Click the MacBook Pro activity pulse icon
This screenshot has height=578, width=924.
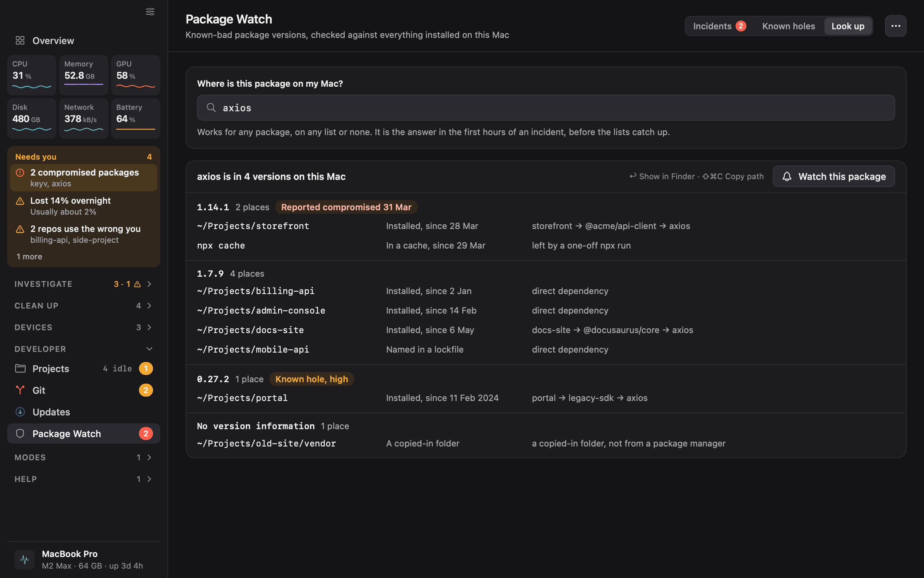25,559
